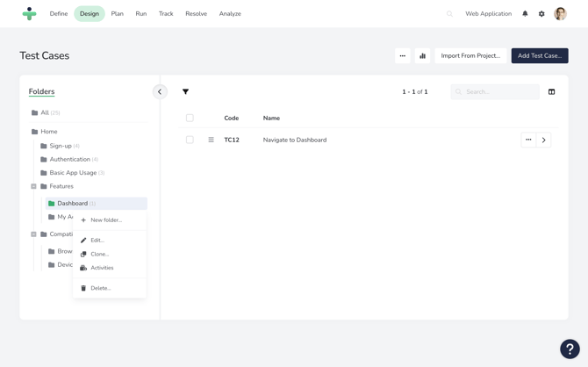Open the Track tab
588x367 pixels.
[x=166, y=13]
